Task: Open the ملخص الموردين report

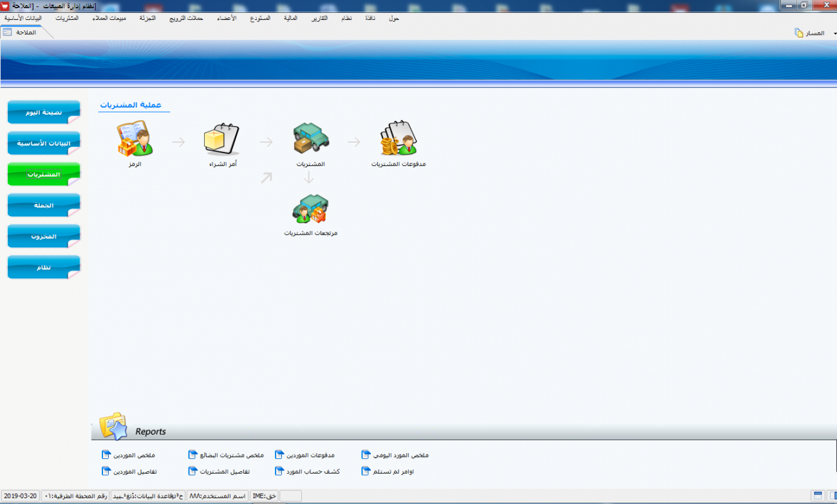Action: (x=129, y=456)
